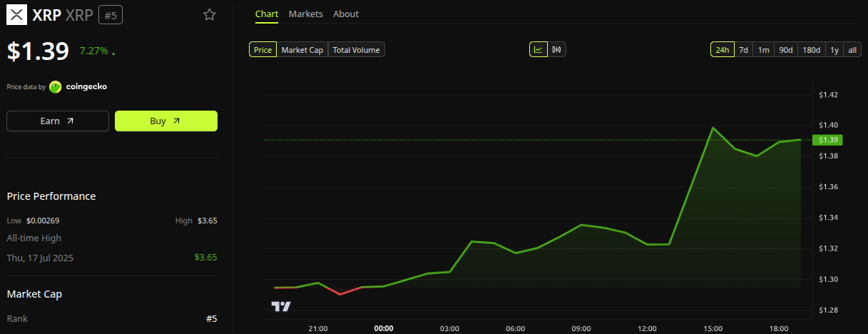Screen dimensions: 868x334
Task: Select the Market Cap chart option
Action: (x=302, y=49)
